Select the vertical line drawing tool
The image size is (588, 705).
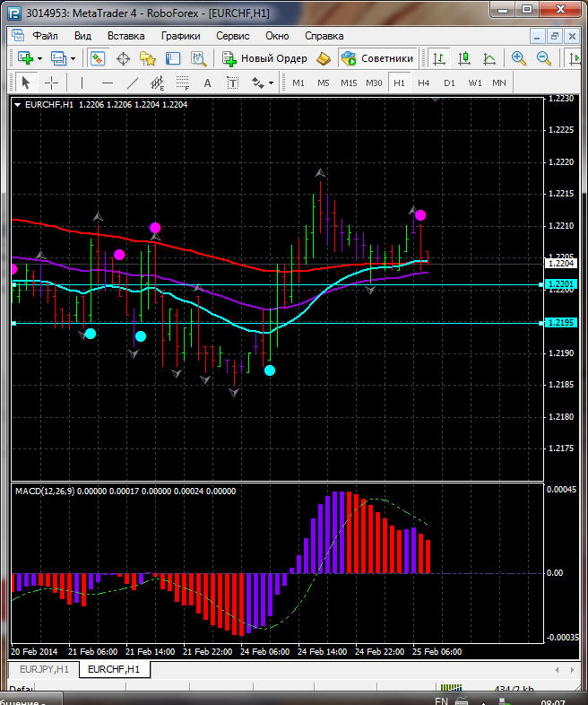pyautogui.click(x=82, y=83)
